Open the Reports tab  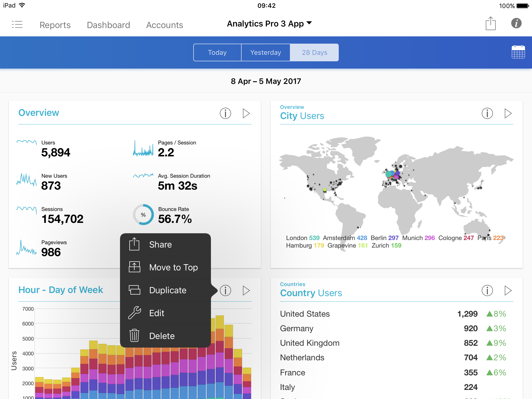click(x=55, y=25)
